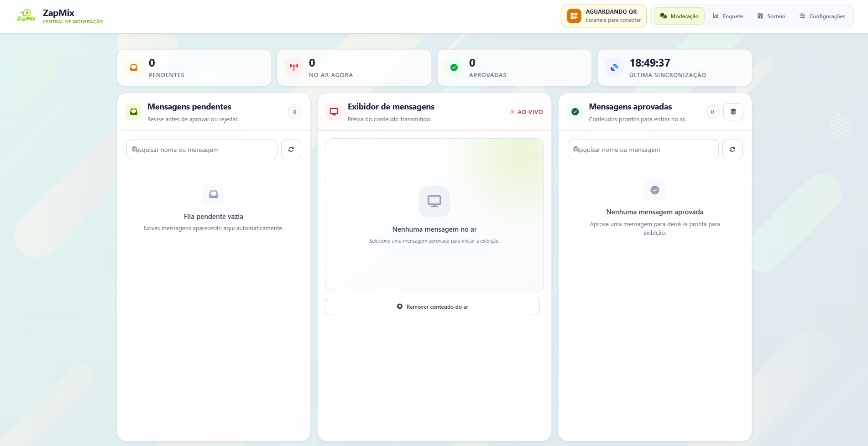Go to the Configurações tab
This screenshot has width=868, height=446.
click(x=822, y=16)
